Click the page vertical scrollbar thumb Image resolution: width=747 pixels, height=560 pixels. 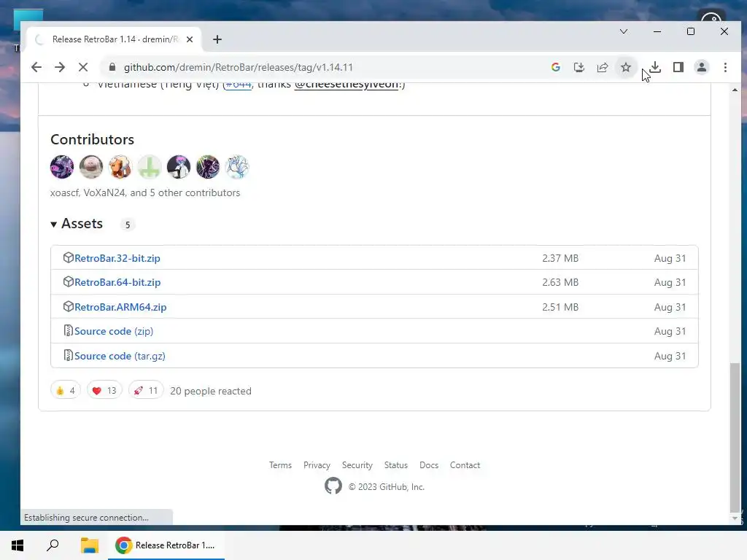click(735, 436)
